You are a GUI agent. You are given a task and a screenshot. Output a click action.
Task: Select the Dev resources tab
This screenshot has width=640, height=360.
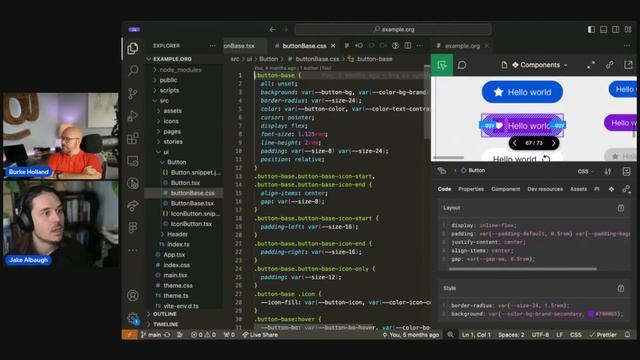545,189
